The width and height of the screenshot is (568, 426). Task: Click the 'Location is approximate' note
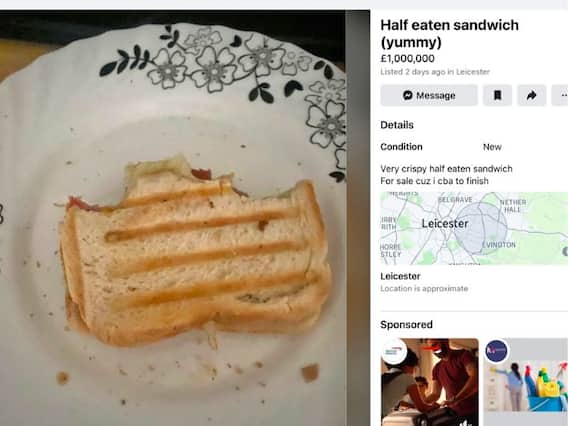coord(424,289)
